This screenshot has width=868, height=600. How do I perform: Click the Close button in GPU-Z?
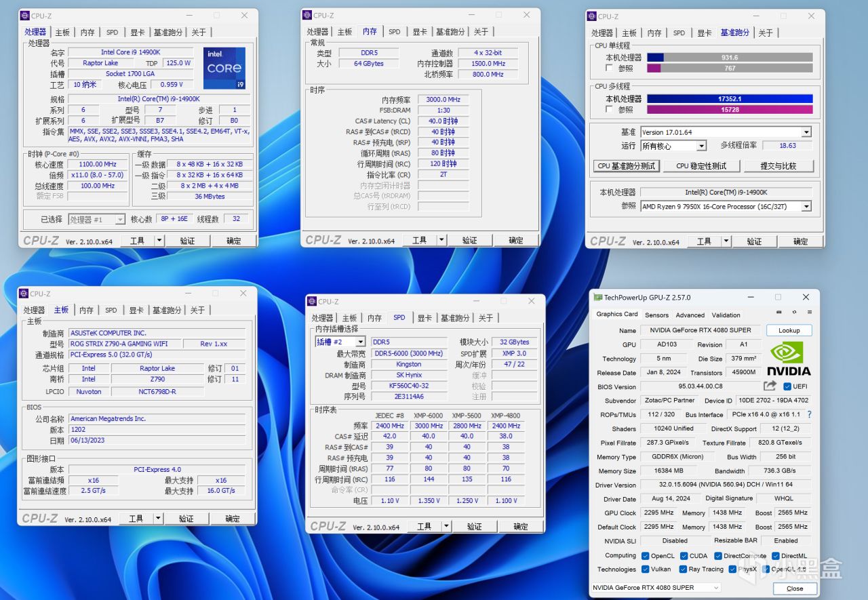[x=795, y=588]
